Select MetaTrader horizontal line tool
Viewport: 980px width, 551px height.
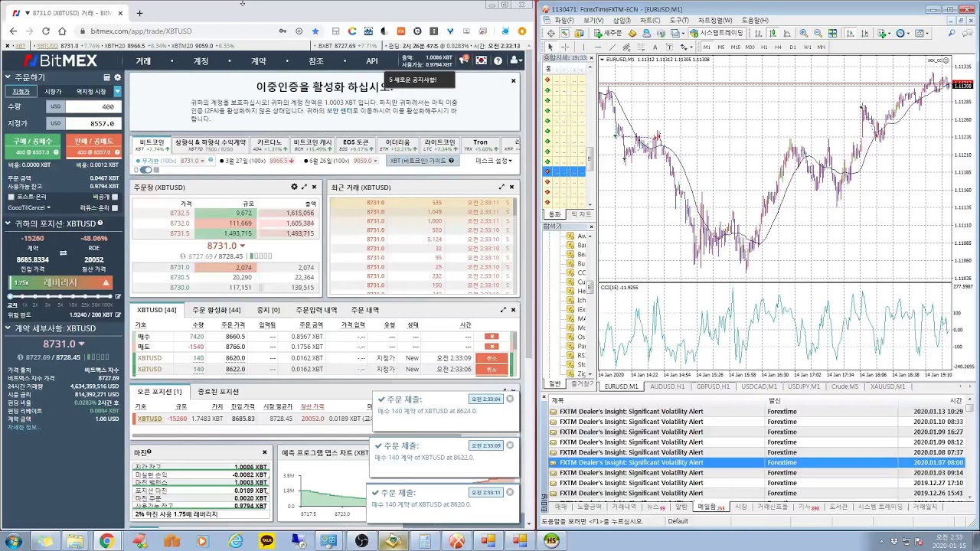coord(597,47)
